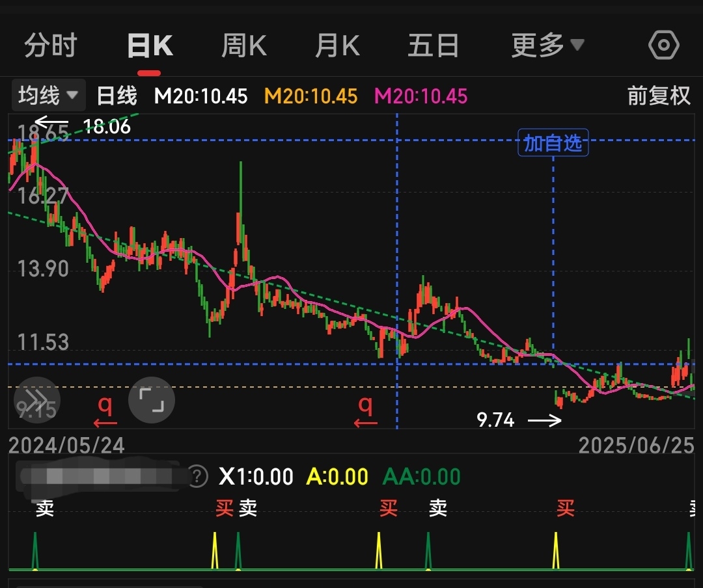Tap the double-chevron fast-forward chart button
Image resolution: width=703 pixels, height=588 pixels.
tap(36, 400)
